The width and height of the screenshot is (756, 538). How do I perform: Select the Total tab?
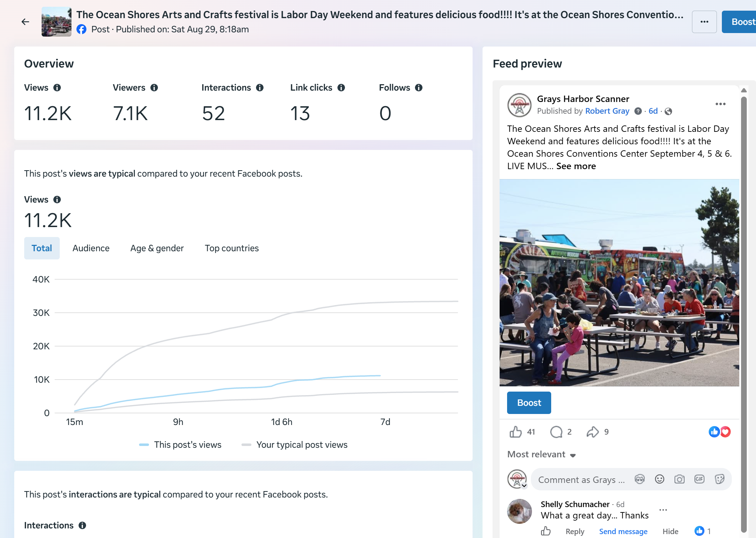[42, 248]
